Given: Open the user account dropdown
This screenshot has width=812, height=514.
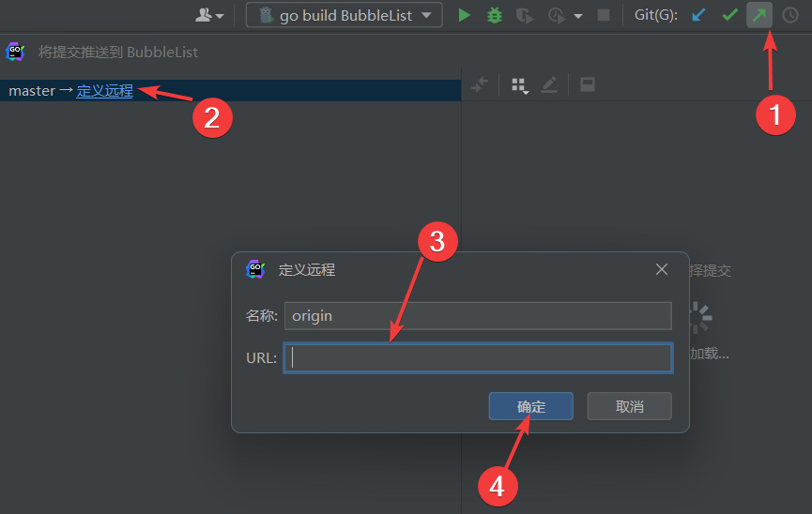Looking at the screenshot, I should [209, 15].
